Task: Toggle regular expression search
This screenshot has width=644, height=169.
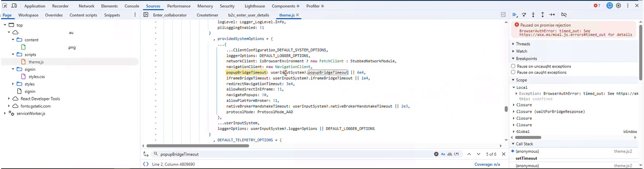Action: point(457,154)
